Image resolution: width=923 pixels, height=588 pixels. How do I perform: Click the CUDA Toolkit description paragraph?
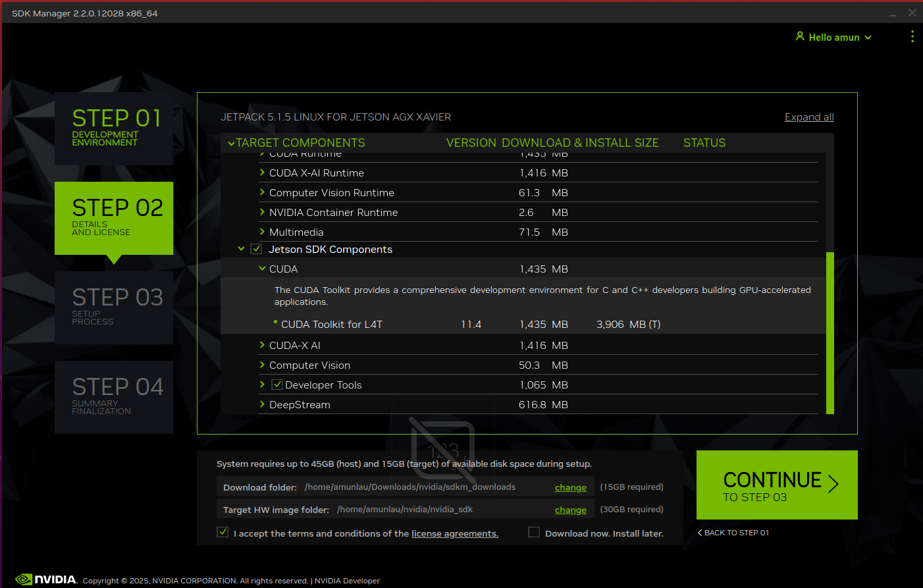(x=542, y=296)
